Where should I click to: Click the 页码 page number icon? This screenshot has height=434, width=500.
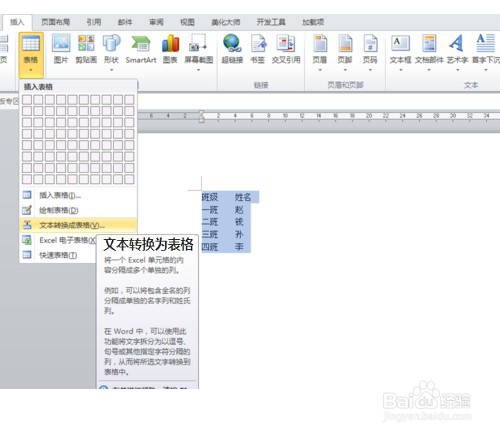click(370, 43)
